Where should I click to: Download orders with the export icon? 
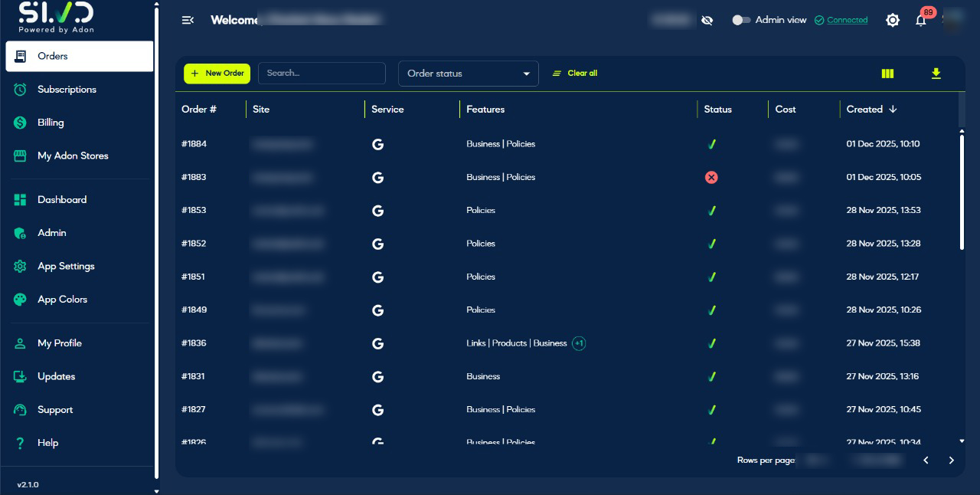(936, 74)
